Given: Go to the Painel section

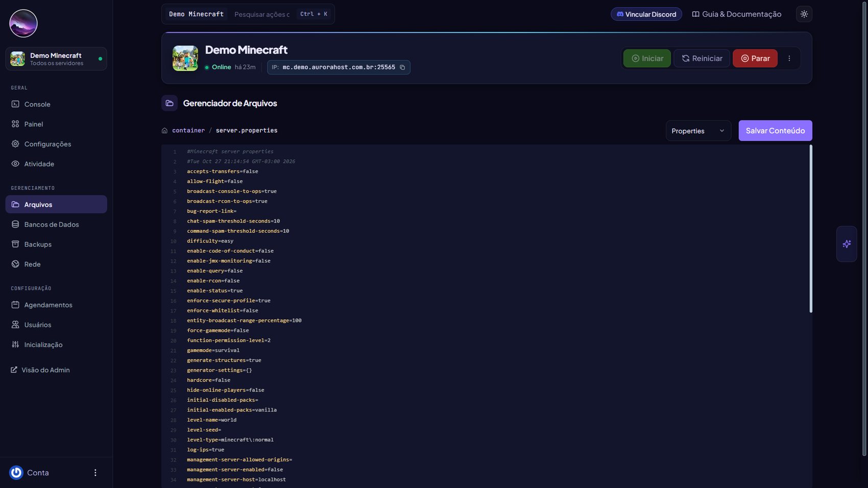Looking at the screenshot, I should tap(56, 124).
